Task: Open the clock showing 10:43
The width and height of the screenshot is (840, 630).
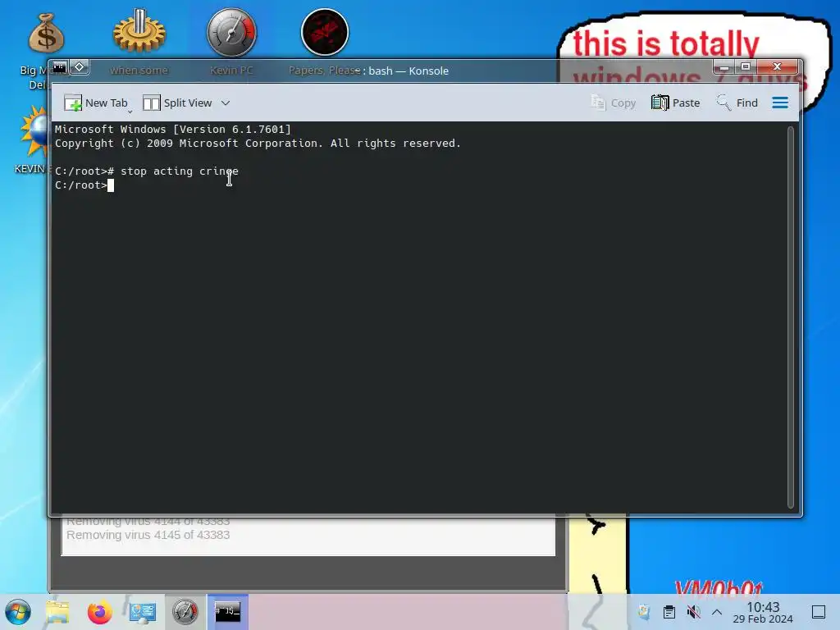Action: [x=763, y=612]
